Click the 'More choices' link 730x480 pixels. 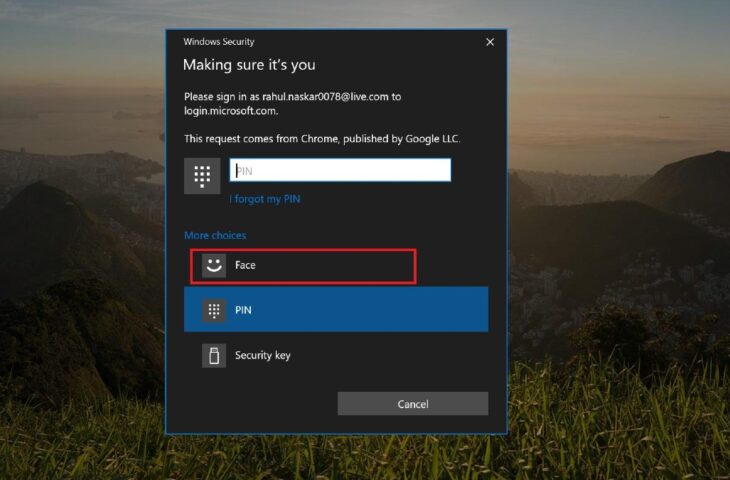coord(215,236)
